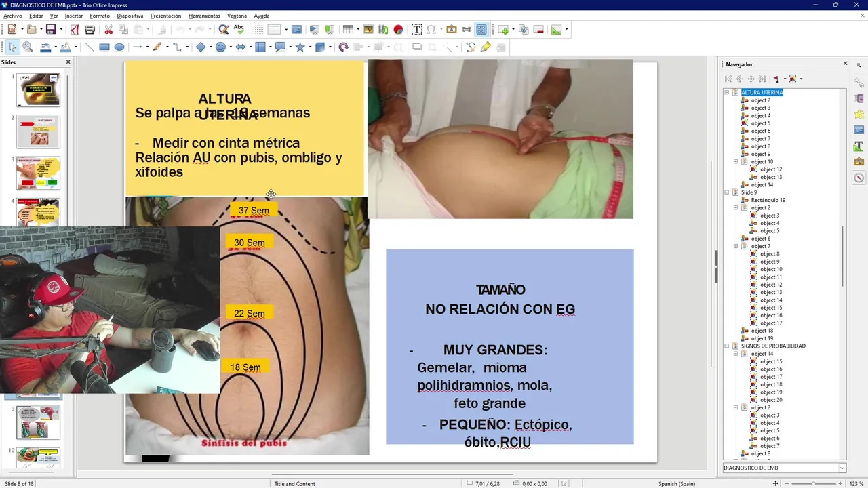The height and width of the screenshot is (488, 868).
Task: Click the rotate object tool
Action: [344, 47]
